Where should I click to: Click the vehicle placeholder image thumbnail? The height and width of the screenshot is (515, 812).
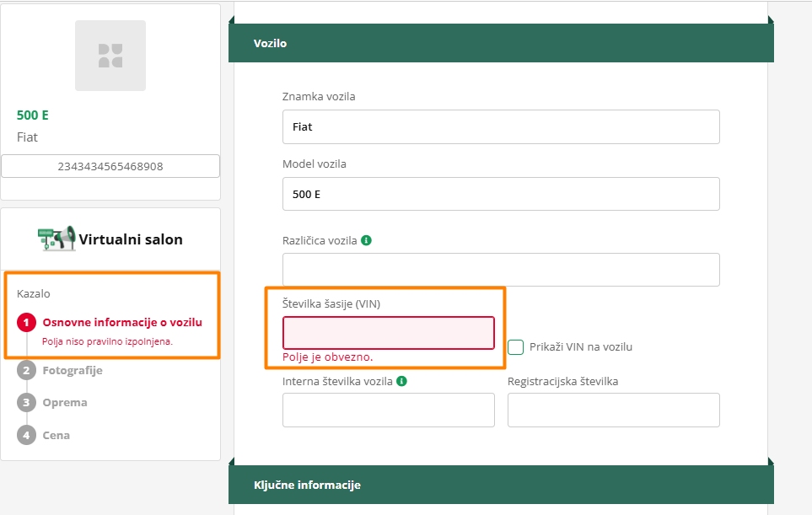(110, 56)
